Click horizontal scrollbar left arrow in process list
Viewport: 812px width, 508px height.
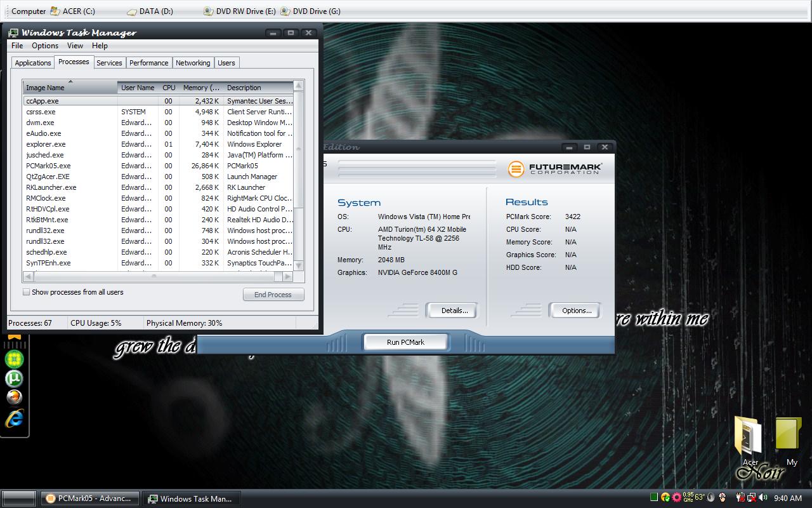tap(28, 276)
